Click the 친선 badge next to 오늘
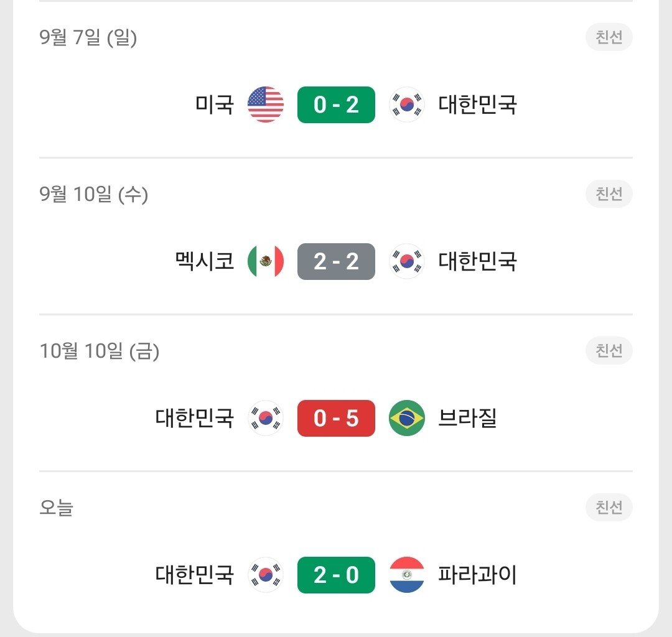672x637 pixels. tap(609, 508)
